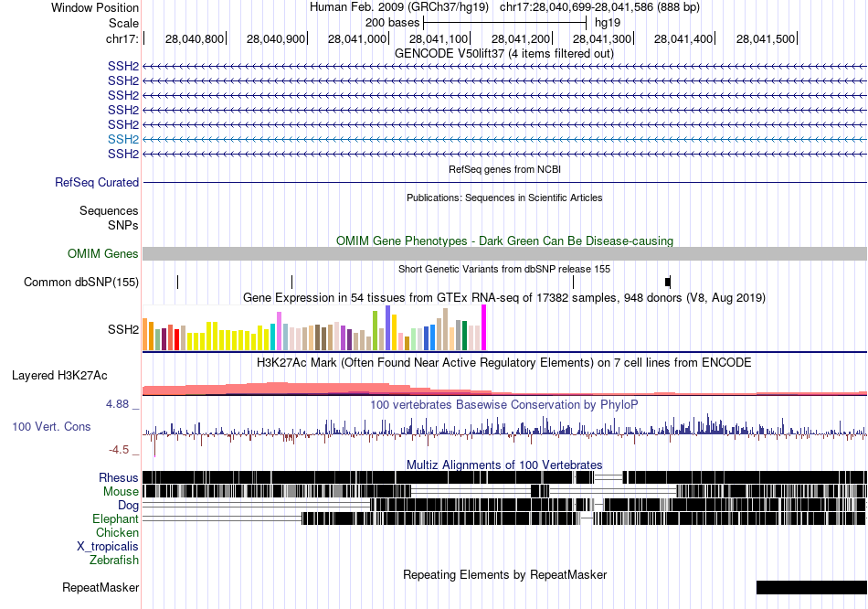Screen dimensions: 868x609
Task: Click the tall blue-violet GTEx bar
Action: pyautogui.click(x=388, y=327)
